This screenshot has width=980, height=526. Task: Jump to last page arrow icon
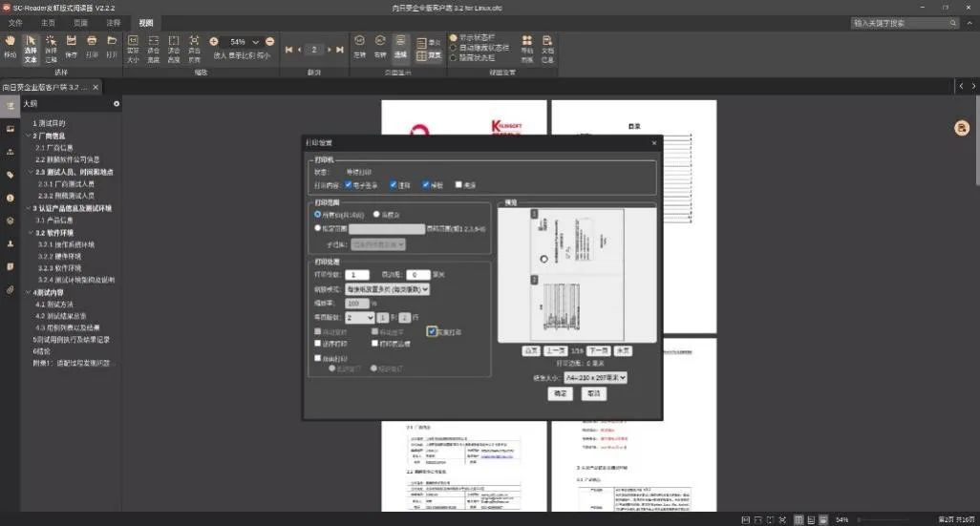coord(340,50)
